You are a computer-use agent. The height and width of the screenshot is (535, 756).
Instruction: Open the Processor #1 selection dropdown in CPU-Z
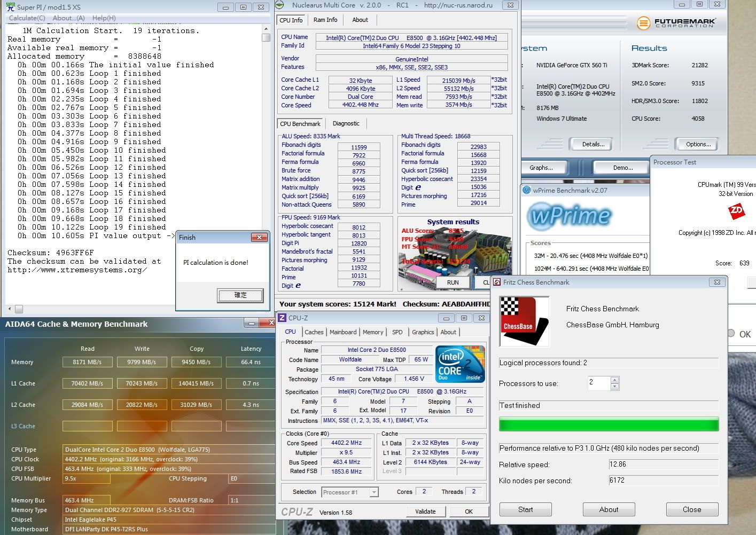[x=373, y=492]
